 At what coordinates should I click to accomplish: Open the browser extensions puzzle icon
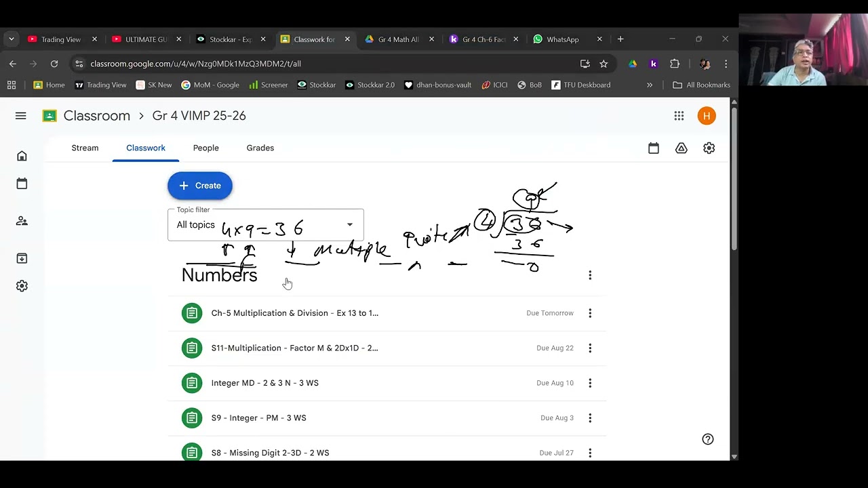point(675,64)
